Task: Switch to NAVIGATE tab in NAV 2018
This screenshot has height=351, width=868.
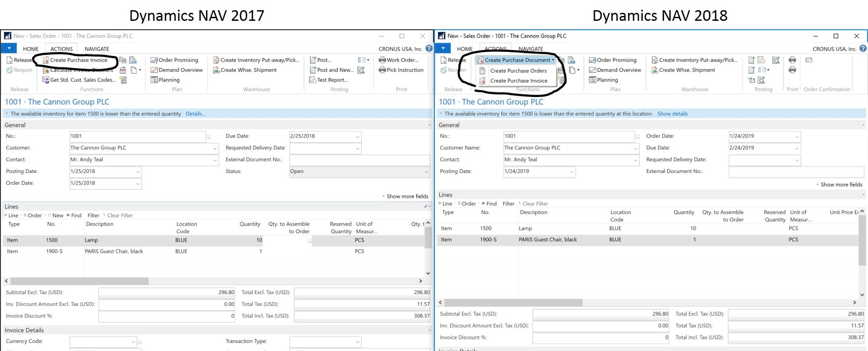Action: [x=531, y=49]
